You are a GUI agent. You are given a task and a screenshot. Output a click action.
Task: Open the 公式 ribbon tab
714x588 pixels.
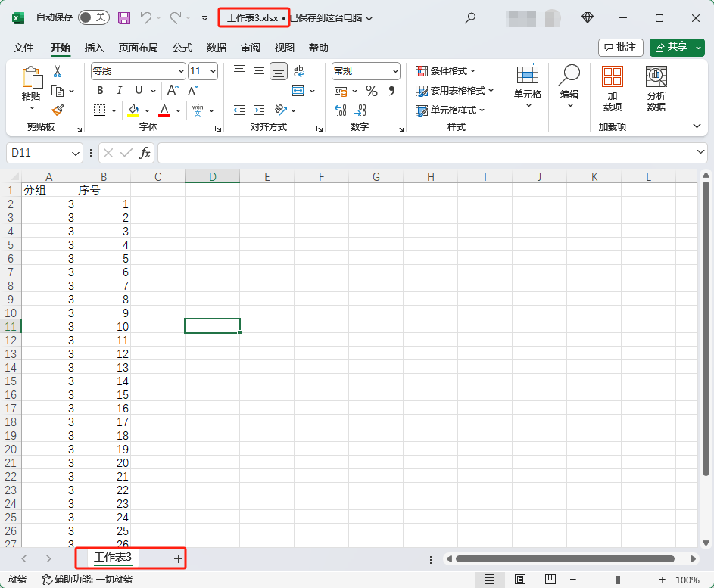(x=182, y=47)
